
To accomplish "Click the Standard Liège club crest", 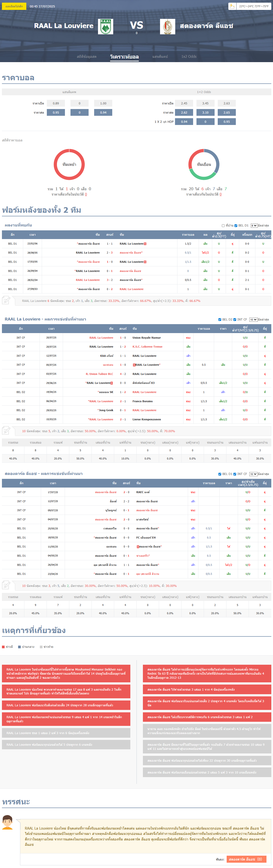I will [x=167, y=27].
